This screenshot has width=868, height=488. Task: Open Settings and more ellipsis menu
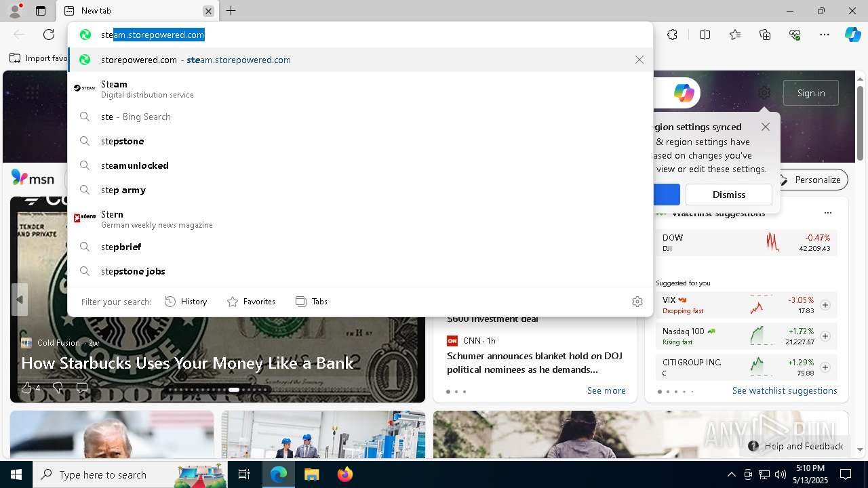coord(825,35)
